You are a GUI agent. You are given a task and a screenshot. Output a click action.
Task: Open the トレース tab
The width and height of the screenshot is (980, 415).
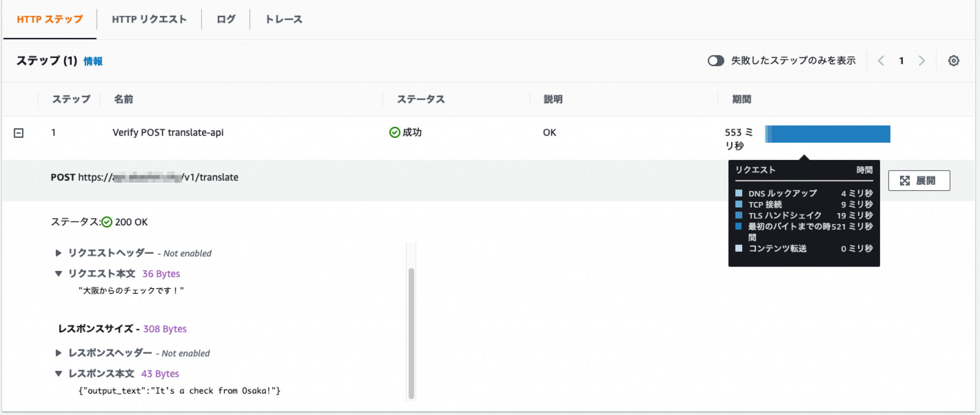tap(284, 20)
